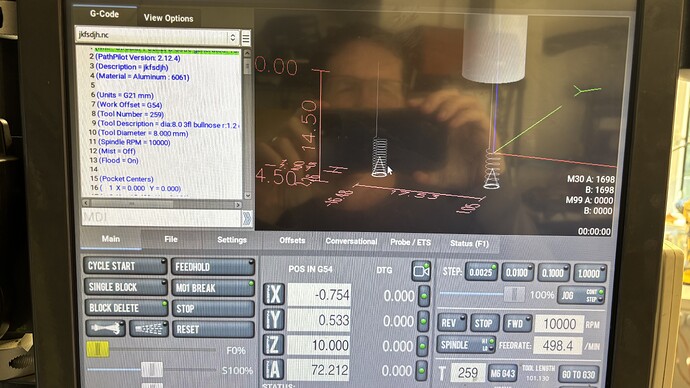This screenshot has width=690, height=388.
Task: Select jog step 1.0000
Action: (x=590, y=274)
